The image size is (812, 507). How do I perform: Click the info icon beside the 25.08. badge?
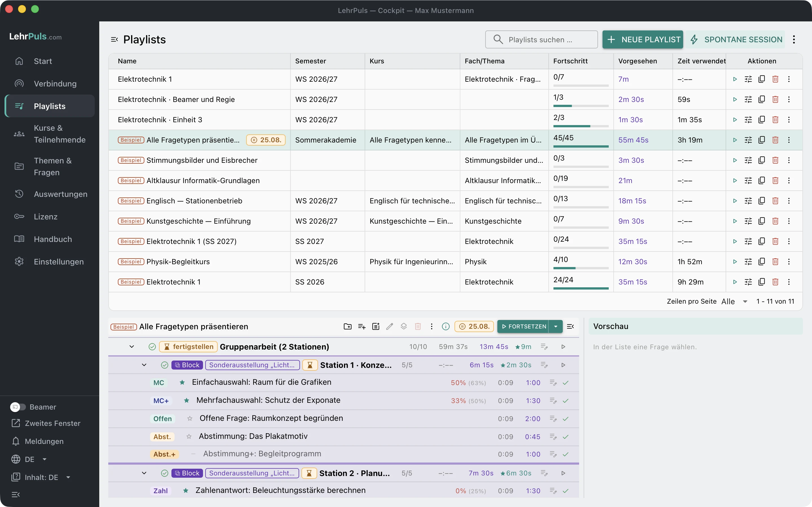coord(445,326)
